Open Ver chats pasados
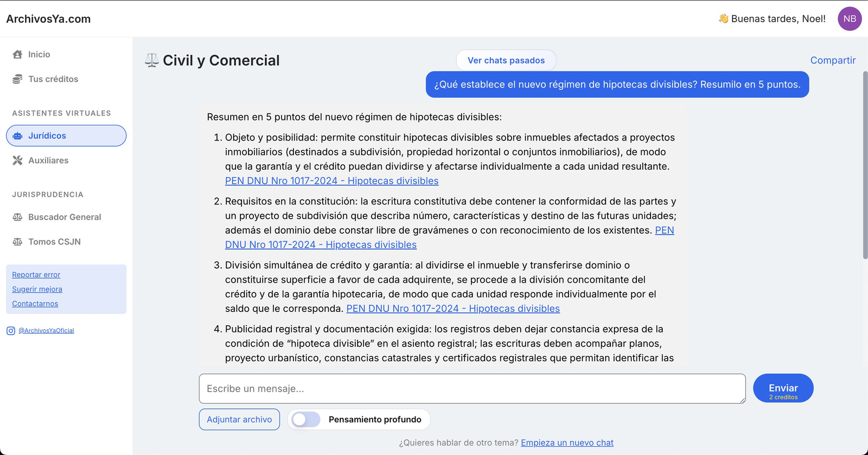The height and width of the screenshot is (455, 868). tap(506, 61)
